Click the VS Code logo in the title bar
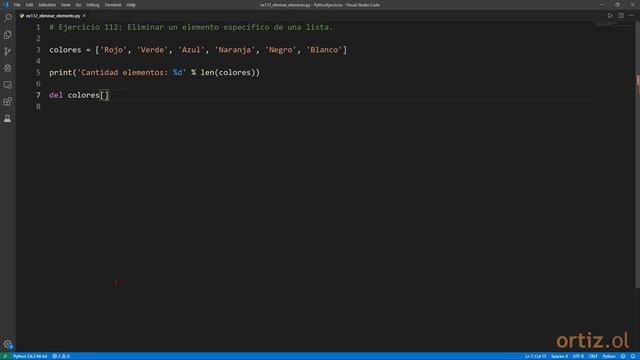640x360 pixels. [6, 5]
